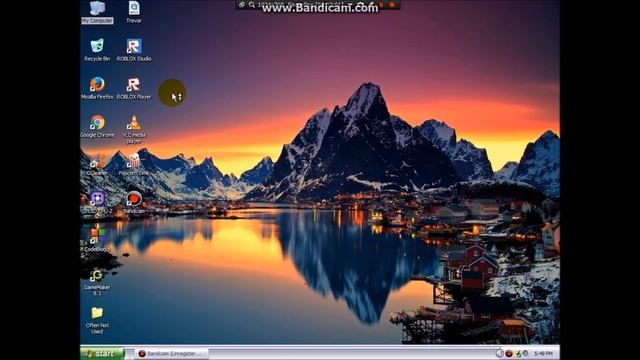Select the Mozilla Firefox shortcut
The height and width of the screenshot is (360, 640).
pyautogui.click(x=97, y=88)
